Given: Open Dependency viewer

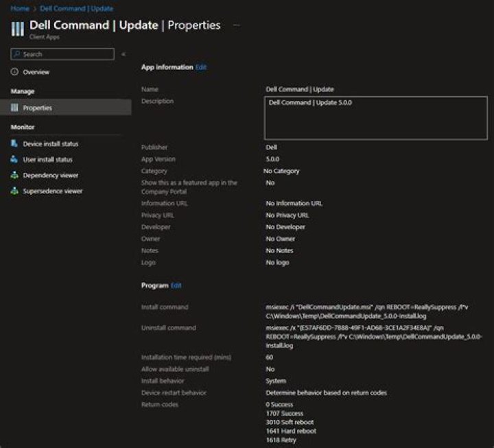Looking at the screenshot, I should coord(50,176).
